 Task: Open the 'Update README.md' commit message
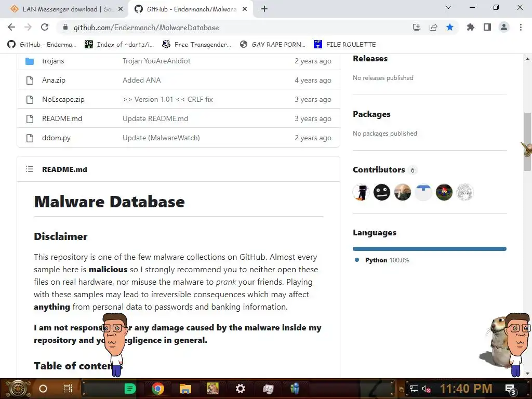click(155, 119)
